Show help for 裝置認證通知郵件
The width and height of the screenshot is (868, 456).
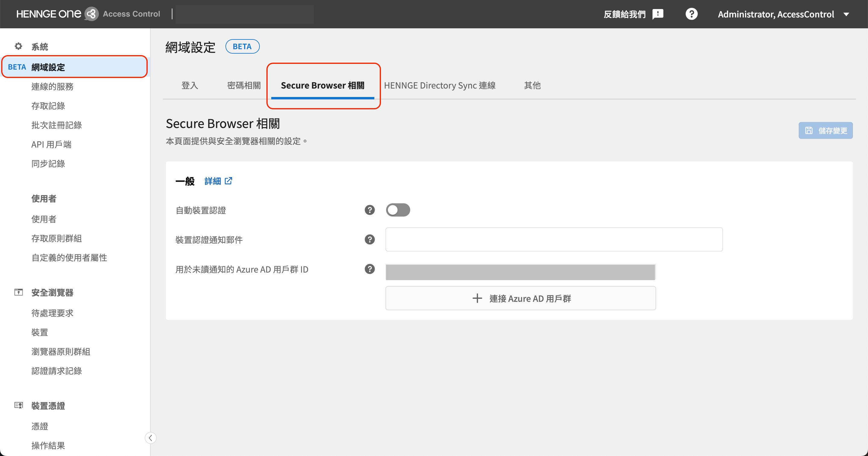click(x=370, y=239)
